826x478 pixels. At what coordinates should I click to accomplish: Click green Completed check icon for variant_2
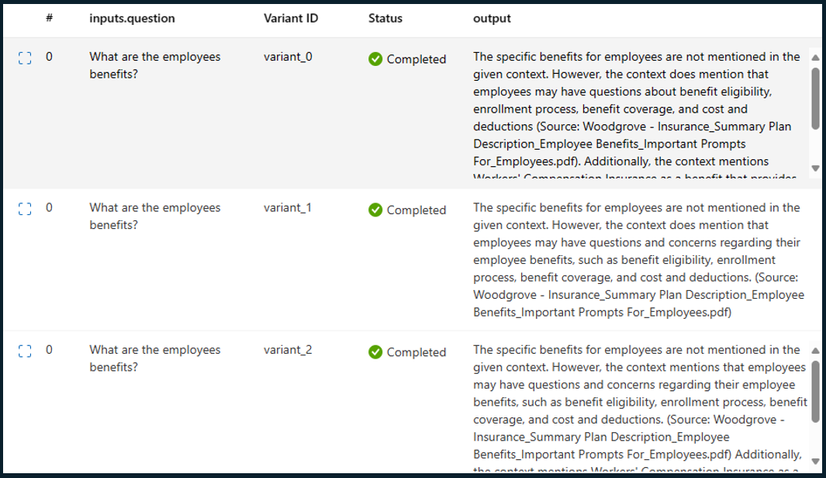tap(376, 352)
